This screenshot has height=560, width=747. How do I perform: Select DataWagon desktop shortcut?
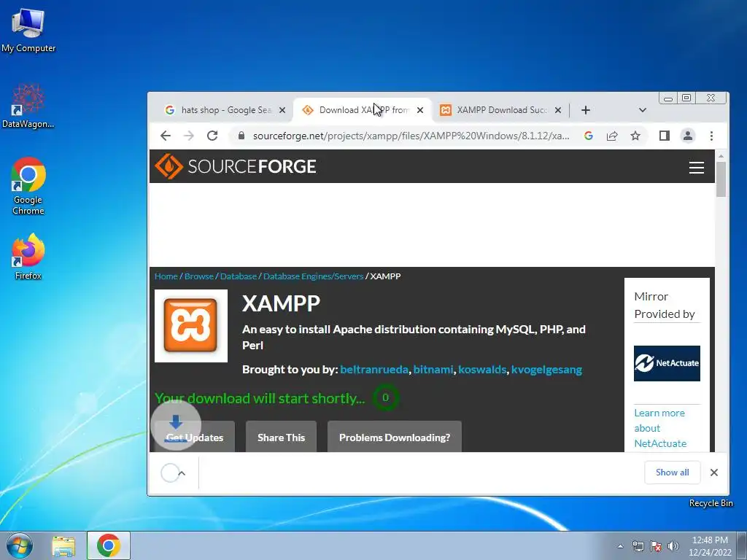tap(28, 106)
